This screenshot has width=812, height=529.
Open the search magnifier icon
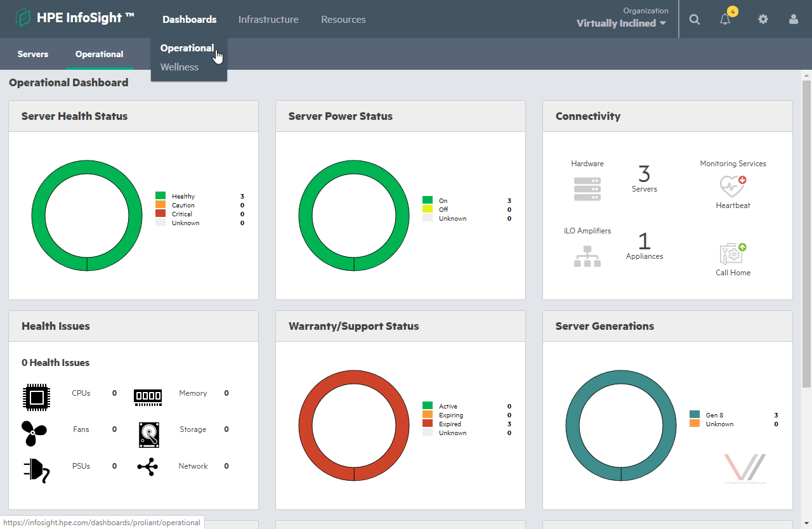[x=695, y=20]
